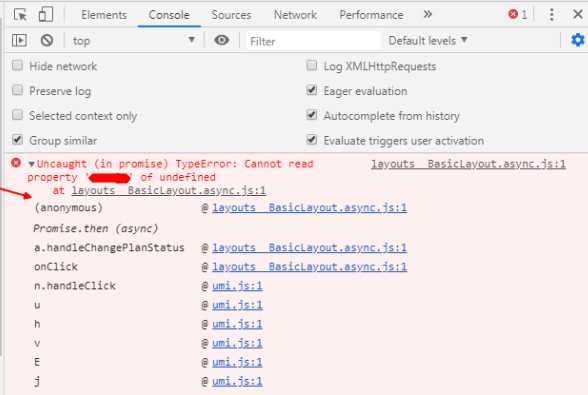Image resolution: width=588 pixels, height=395 pixels.
Task: Open the (anonymous) frame's BasicLayout link
Action: coord(309,207)
